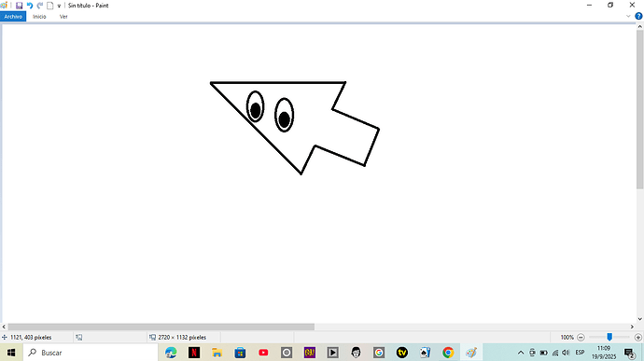Open the notification center
Viewport: 644px width, 361px height.
[629, 353]
